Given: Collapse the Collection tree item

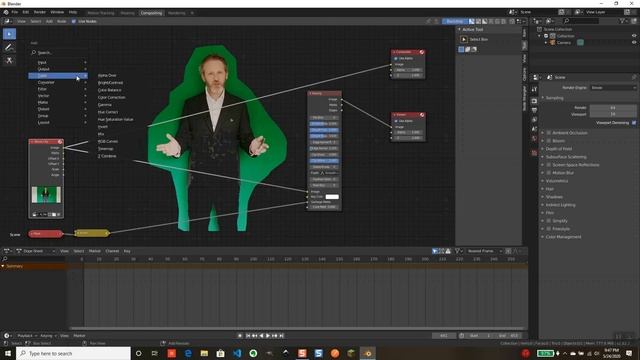Looking at the screenshot, I should (540, 36).
